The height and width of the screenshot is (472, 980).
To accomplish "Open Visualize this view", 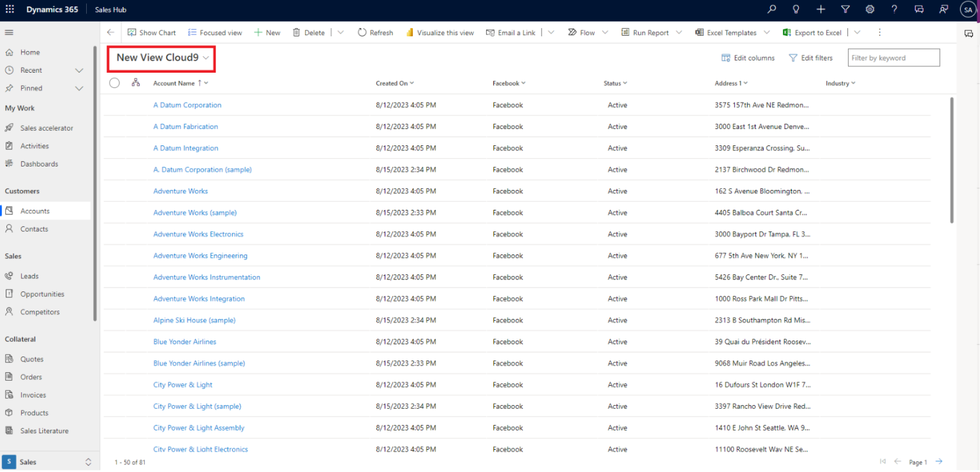I will pos(440,32).
